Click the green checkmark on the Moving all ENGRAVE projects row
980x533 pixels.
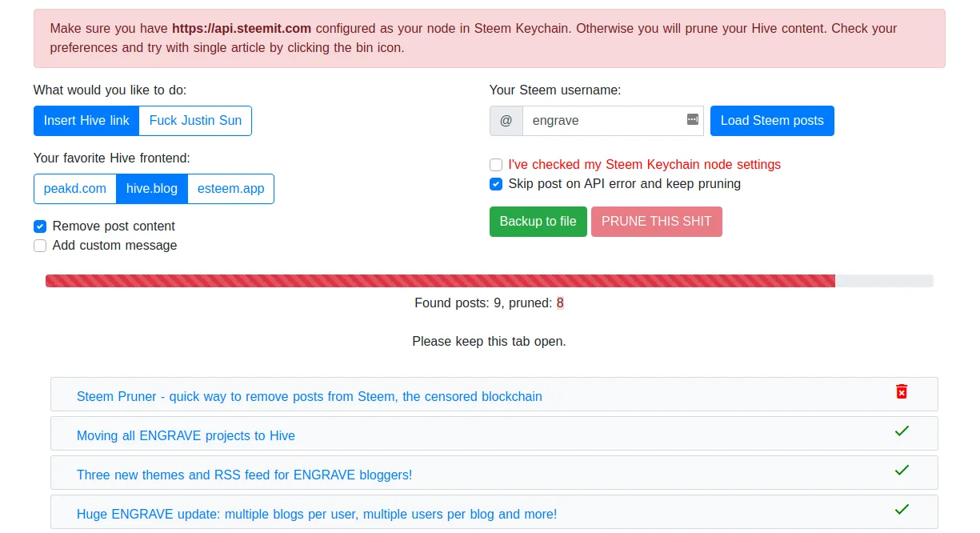[902, 431]
